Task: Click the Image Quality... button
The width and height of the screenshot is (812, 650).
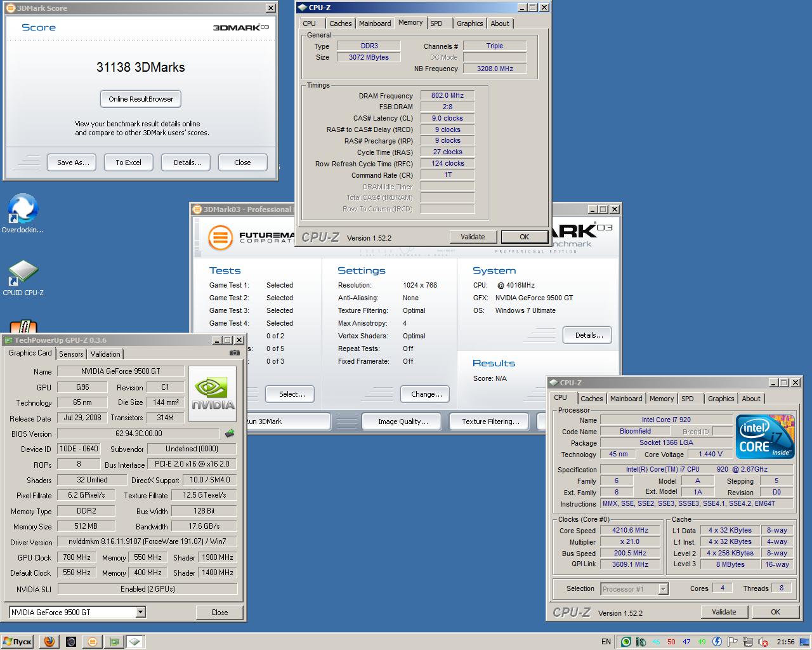Action: 403,421
